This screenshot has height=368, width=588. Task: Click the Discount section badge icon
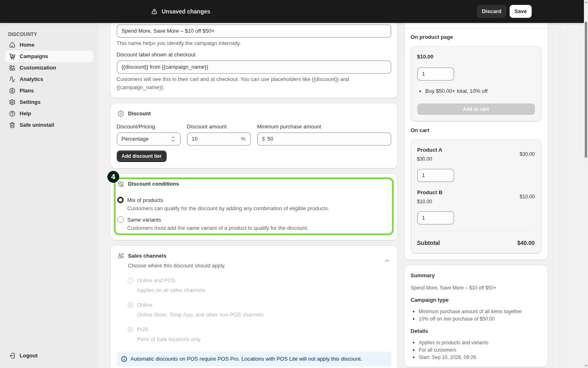121,114
